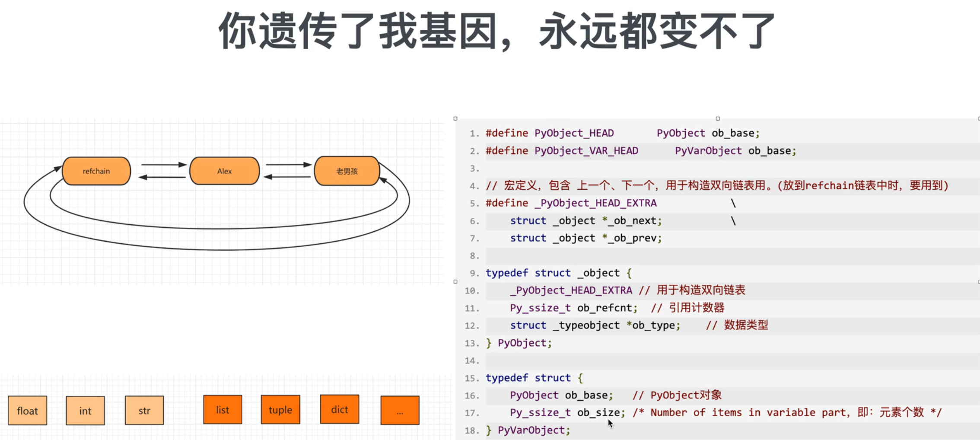Click line 13 closing PyObject;
Image resolution: width=980 pixels, height=440 pixels.
coord(519,343)
